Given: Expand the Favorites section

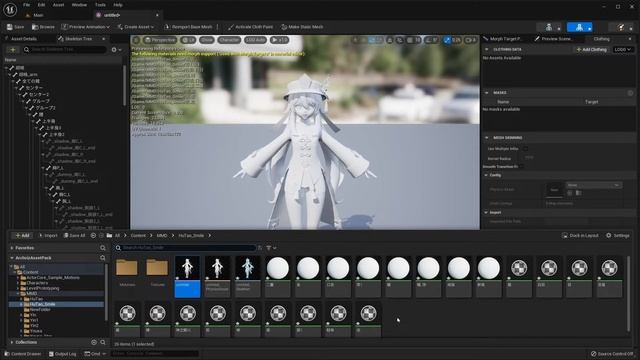Looking at the screenshot, I should pyautogui.click(x=12, y=248).
